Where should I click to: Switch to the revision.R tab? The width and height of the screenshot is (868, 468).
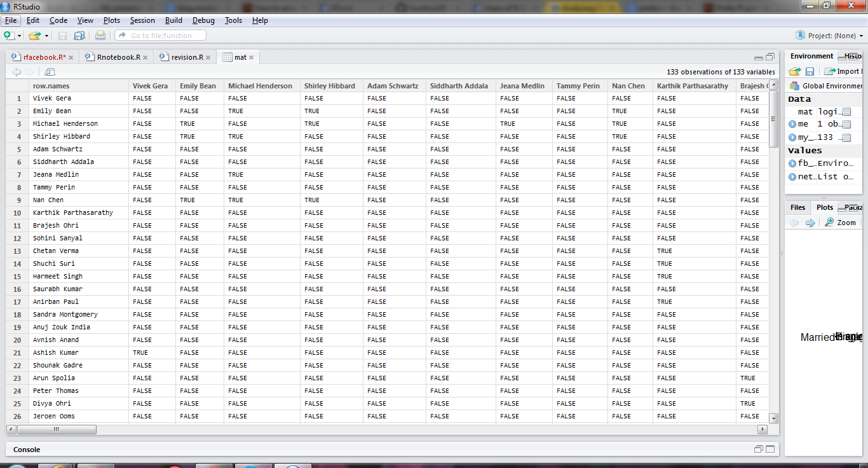coord(187,57)
